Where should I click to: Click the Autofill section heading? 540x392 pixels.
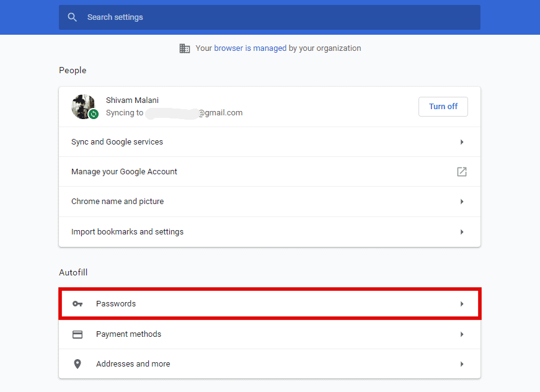[x=73, y=272]
